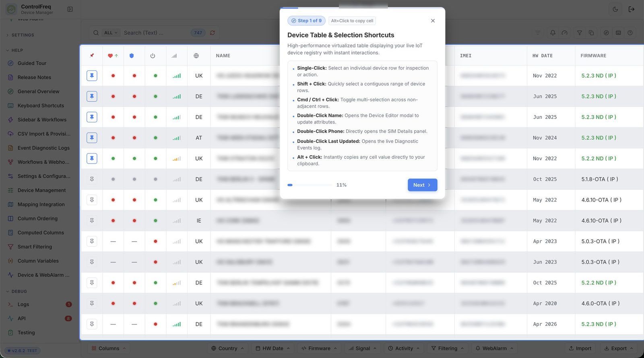Open Smart Filtering help page
This screenshot has height=358, width=644.
[x=35, y=247]
